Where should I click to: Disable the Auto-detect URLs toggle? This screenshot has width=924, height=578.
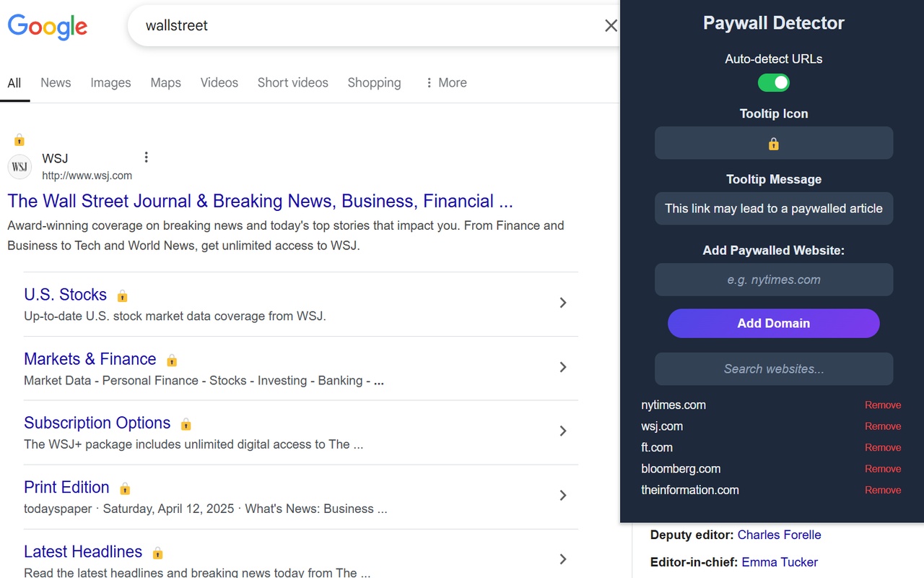click(x=773, y=82)
